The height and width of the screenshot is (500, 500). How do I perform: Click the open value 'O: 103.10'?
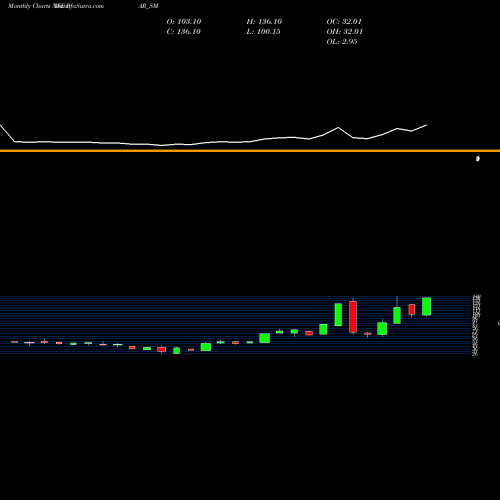[184, 22]
